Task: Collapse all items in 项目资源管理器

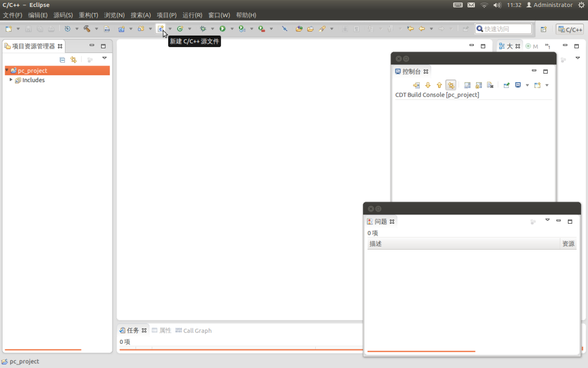Action: [62, 59]
